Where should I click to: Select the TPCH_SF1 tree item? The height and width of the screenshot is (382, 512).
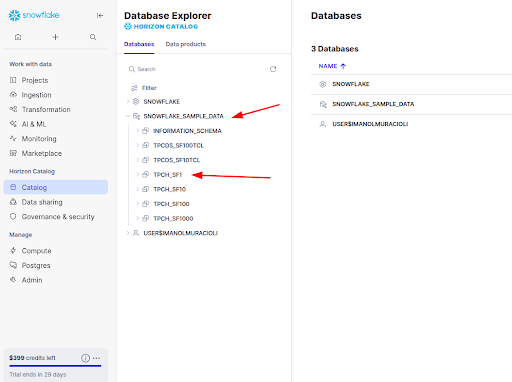168,175
